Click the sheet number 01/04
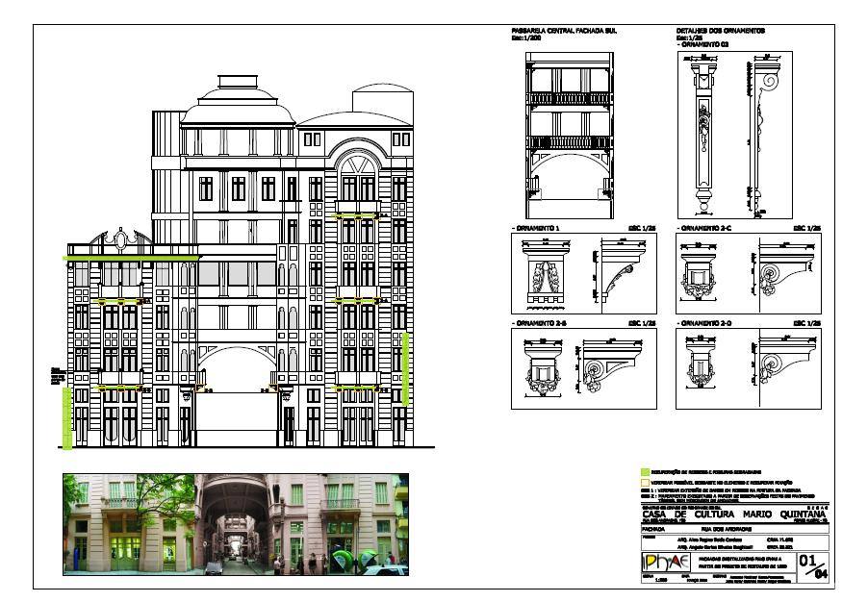This screenshot has width=868, height=602. click(813, 566)
